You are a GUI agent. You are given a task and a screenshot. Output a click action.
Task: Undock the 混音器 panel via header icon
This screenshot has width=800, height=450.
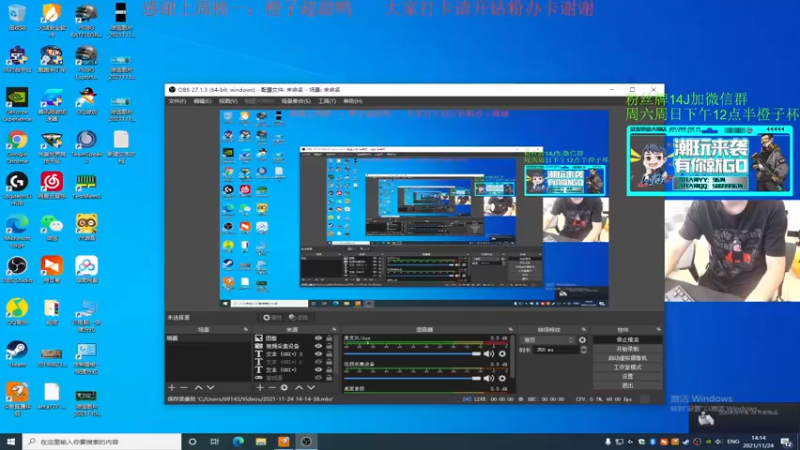(x=511, y=330)
